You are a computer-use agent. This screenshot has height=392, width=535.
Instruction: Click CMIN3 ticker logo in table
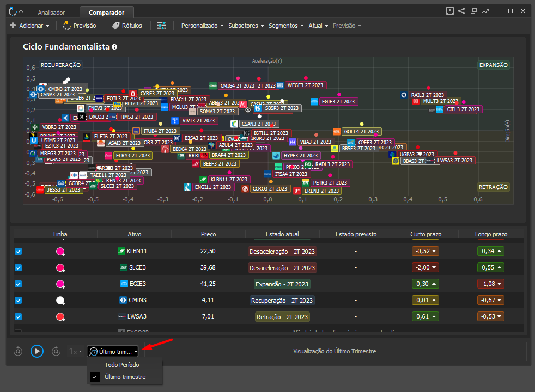tap(123, 300)
